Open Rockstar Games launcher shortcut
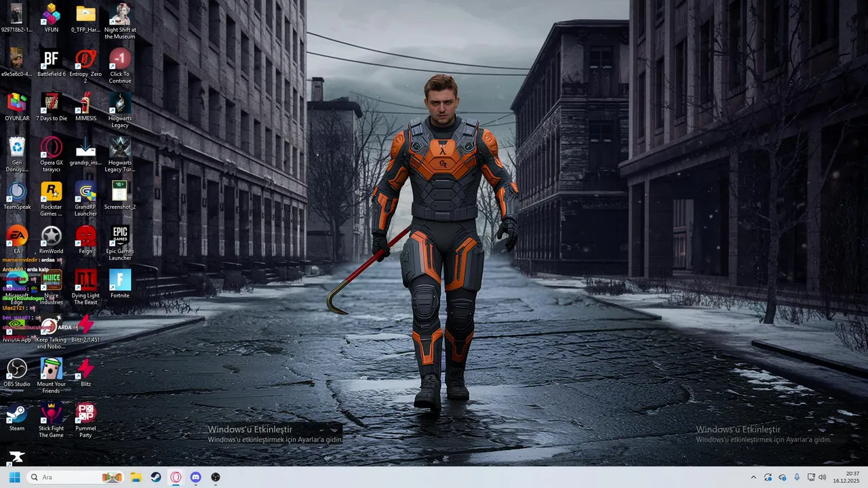Viewport: 868px width, 488px height. (51, 199)
